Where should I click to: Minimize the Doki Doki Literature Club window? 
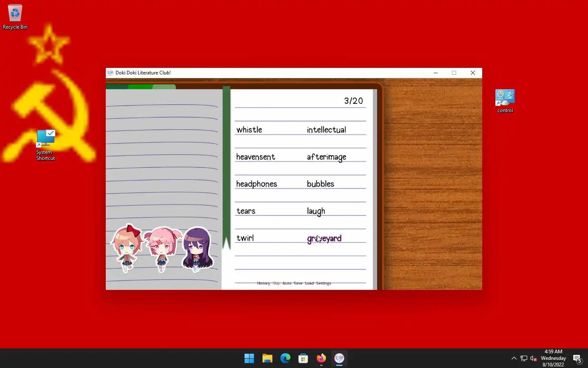[436, 73]
